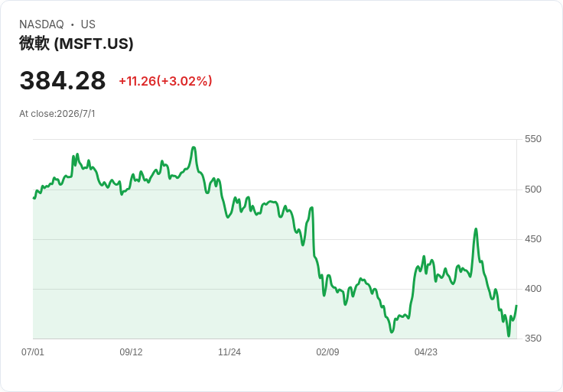Click the 450 price axis label
The height and width of the screenshot is (392, 563).
533,239
